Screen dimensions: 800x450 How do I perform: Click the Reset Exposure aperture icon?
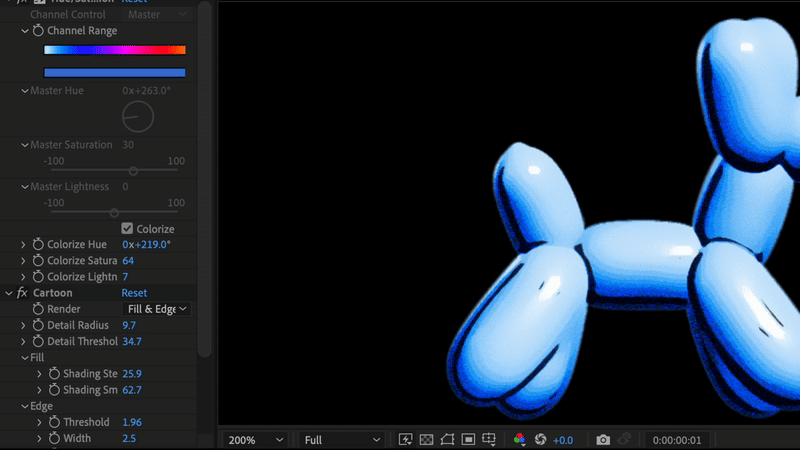coord(540,439)
